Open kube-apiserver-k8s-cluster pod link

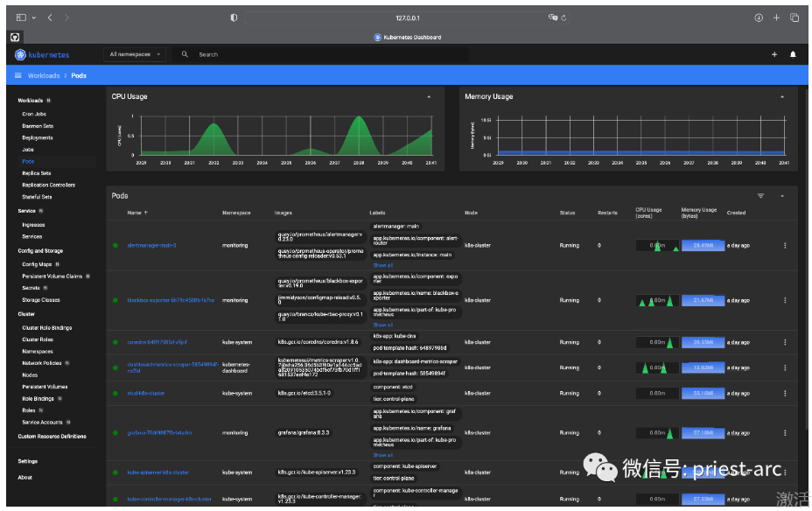[x=158, y=472]
